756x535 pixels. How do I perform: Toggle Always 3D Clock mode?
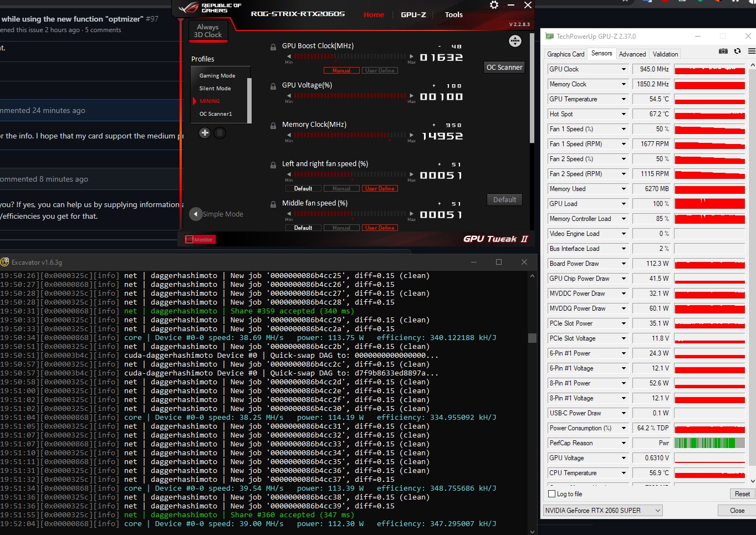(x=208, y=30)
